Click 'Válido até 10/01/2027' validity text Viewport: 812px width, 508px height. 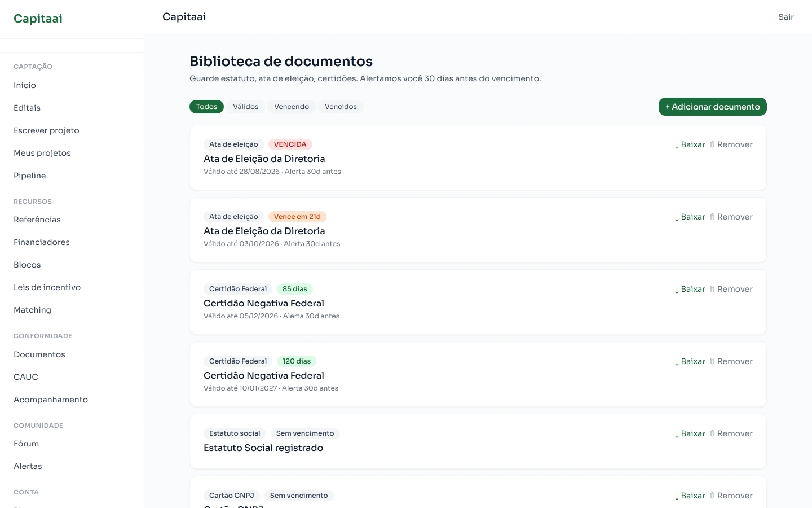pos(240,388)
